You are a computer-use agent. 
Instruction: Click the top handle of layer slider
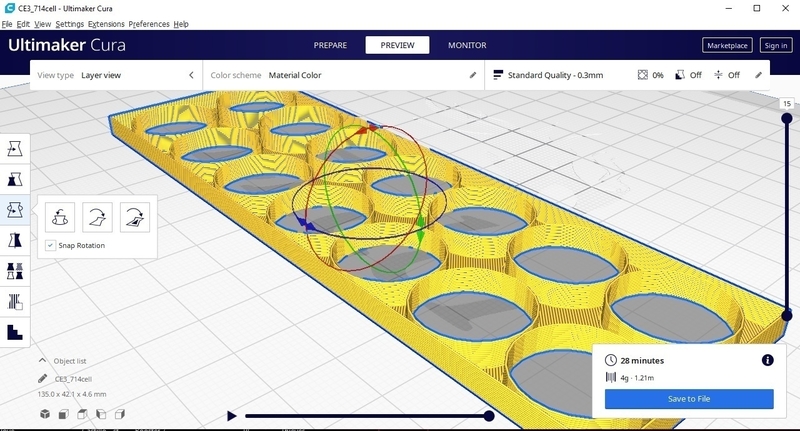pyautogui.click(x=787, y=118)
